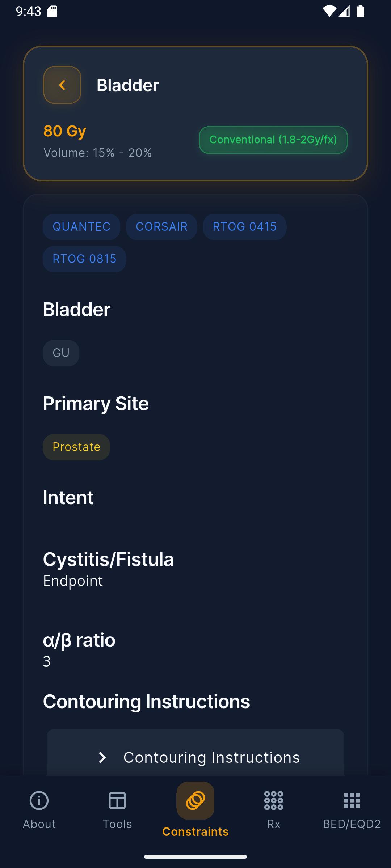Select the CORSAIR reference chip

[161, 227]
